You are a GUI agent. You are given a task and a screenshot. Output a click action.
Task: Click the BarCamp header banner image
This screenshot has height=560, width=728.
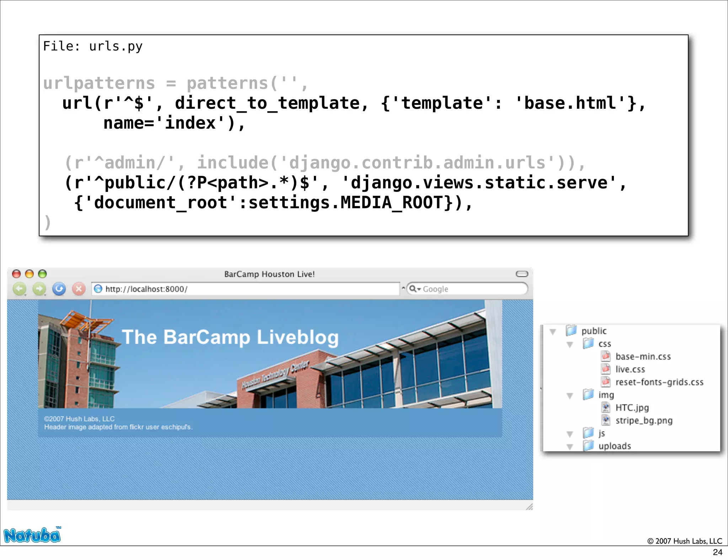pos(270,354)
